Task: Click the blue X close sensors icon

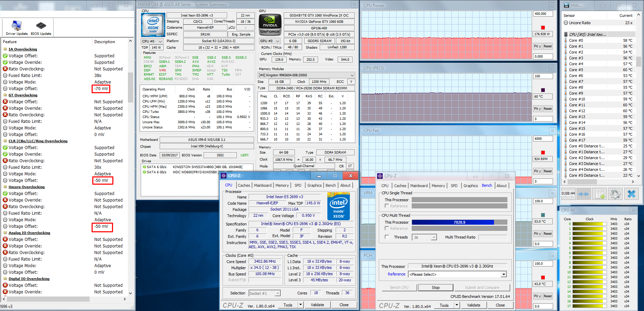Action: pyautogui.click(x=631, y=194)
